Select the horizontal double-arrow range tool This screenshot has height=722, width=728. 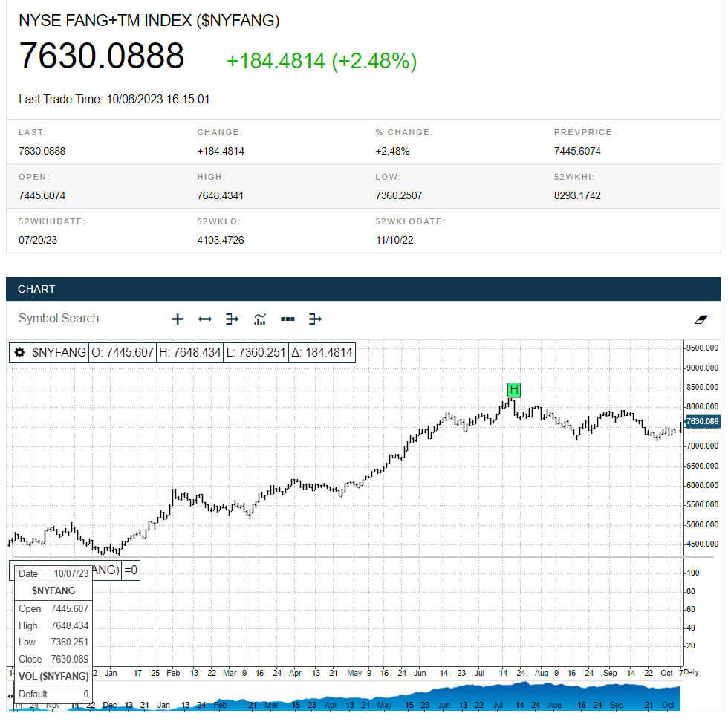tap(205, 319)
